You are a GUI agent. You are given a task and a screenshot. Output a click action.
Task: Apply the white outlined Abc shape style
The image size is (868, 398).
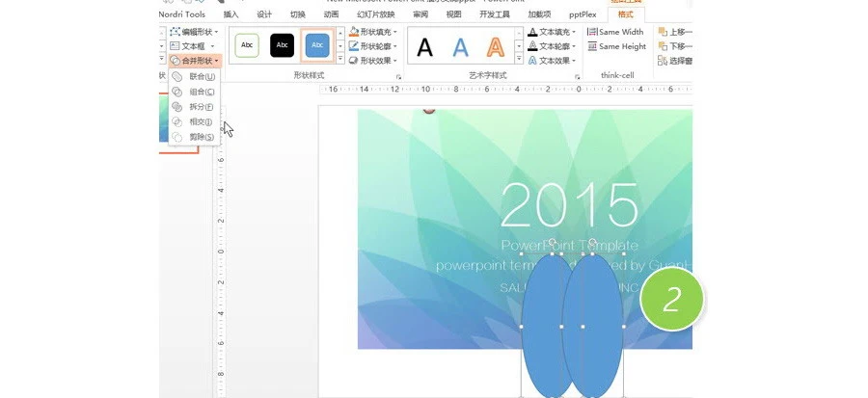248,45
